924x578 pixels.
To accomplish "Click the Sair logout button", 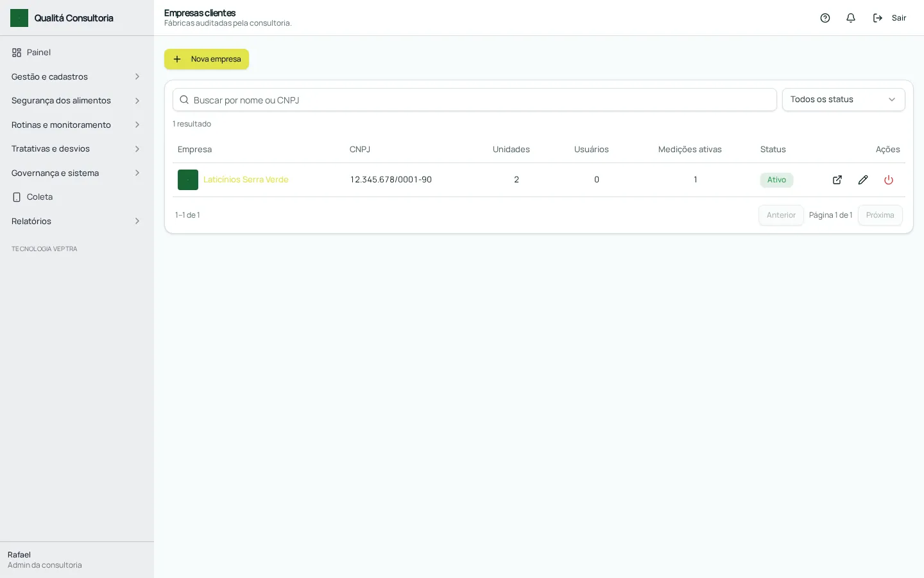I will [x=890, y=18].
